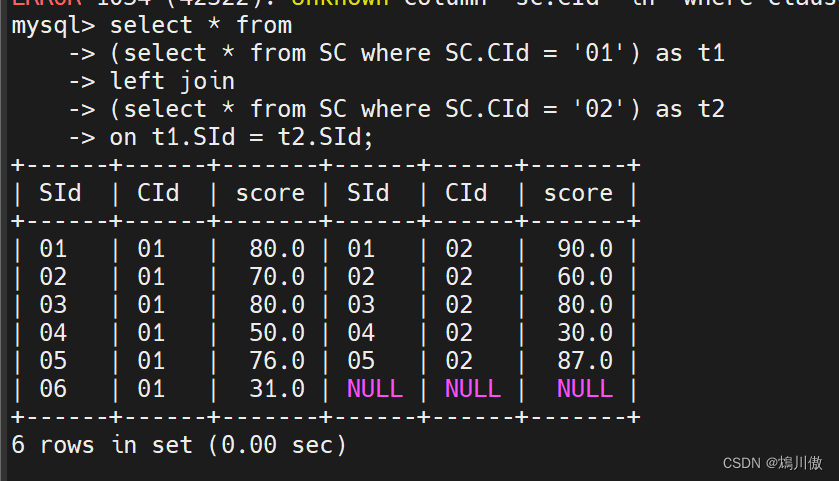The height and width of the screenshot is (481, 839).
Task: Click the 31.0 score value
Action: click(277, 389)
